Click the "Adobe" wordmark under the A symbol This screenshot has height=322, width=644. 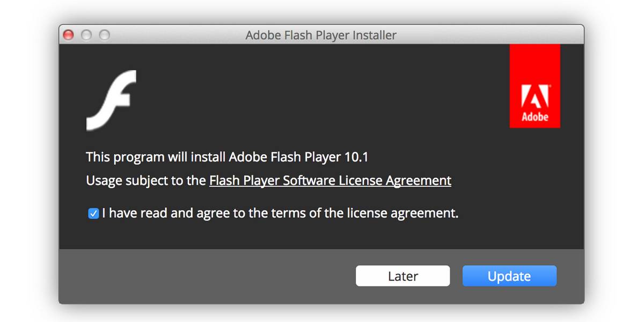[535, 117]
